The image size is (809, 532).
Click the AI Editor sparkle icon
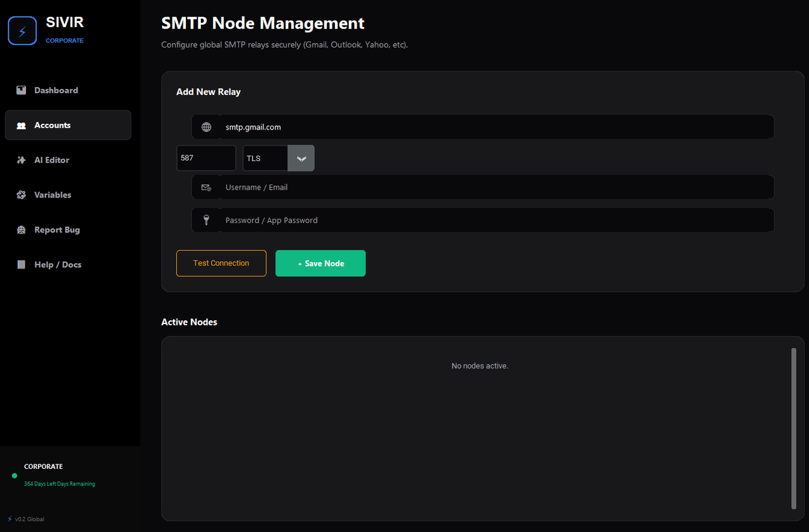(21, 160)
